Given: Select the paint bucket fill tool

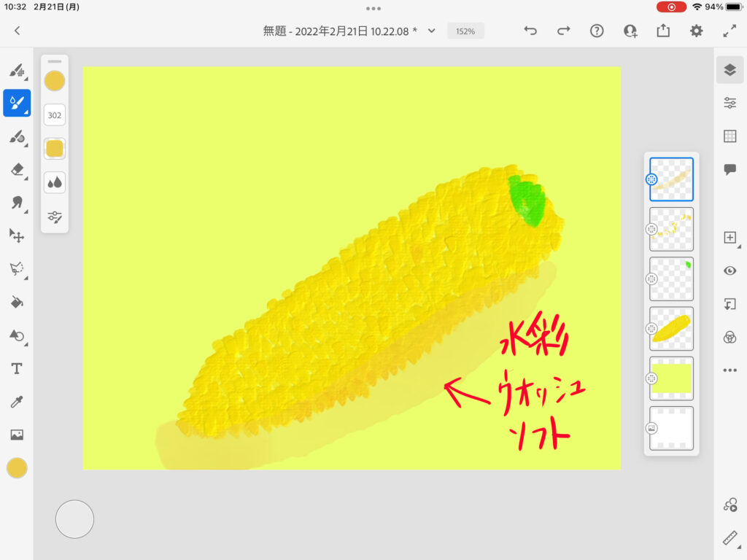Looking at the screenshot, I should 16,302.
